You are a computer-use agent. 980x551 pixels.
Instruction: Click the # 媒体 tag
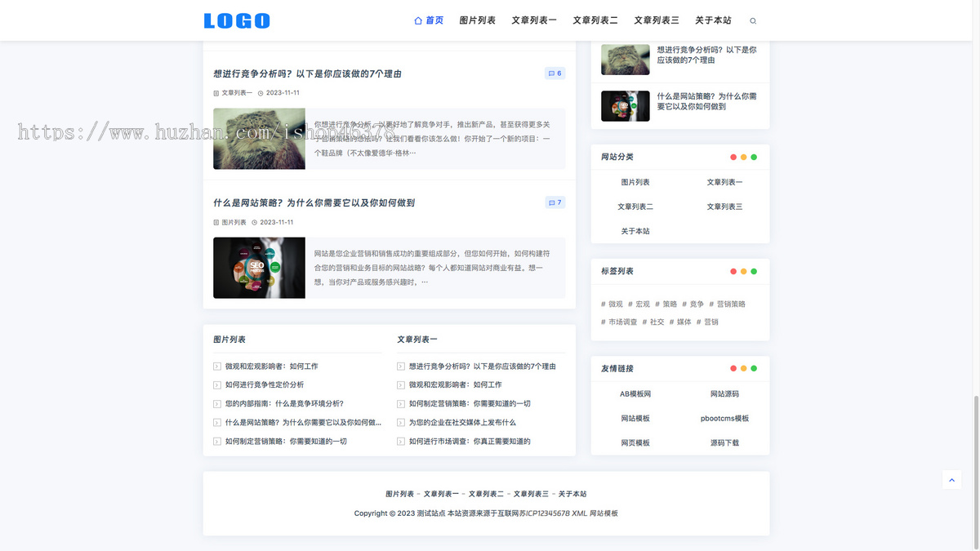click(x=680, y=322)
